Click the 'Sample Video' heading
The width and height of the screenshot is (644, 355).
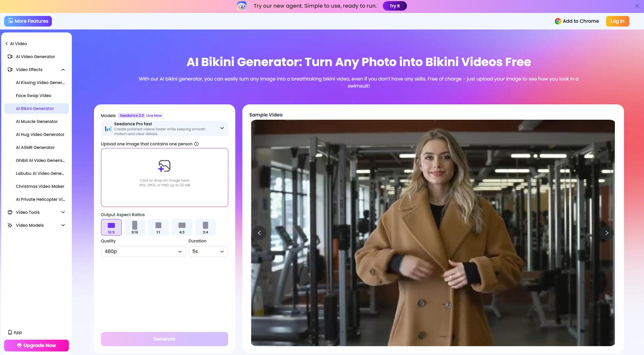pyautogui.click(x=266, y=115)
